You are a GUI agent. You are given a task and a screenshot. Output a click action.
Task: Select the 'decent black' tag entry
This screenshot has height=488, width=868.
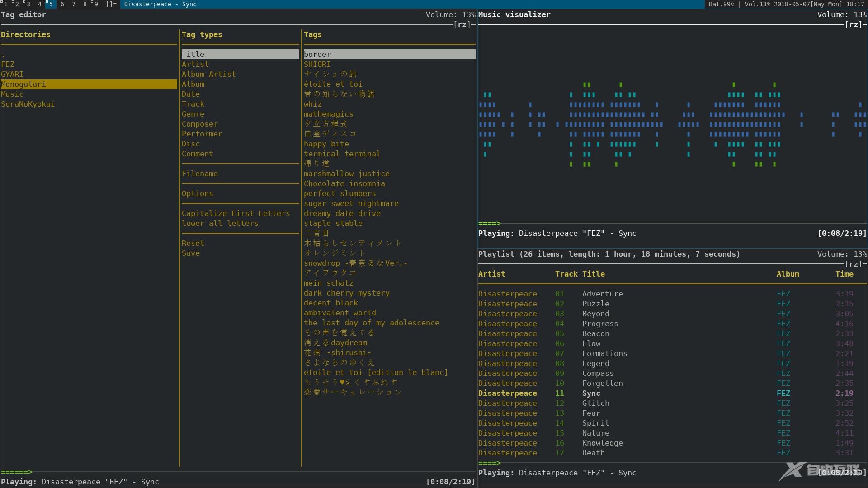pos(390,303)
